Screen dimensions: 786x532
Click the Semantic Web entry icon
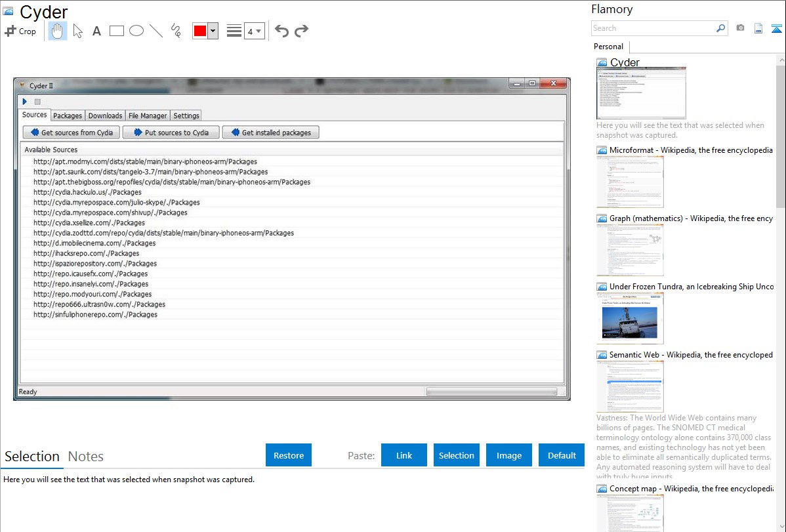(x=602, y=355)
